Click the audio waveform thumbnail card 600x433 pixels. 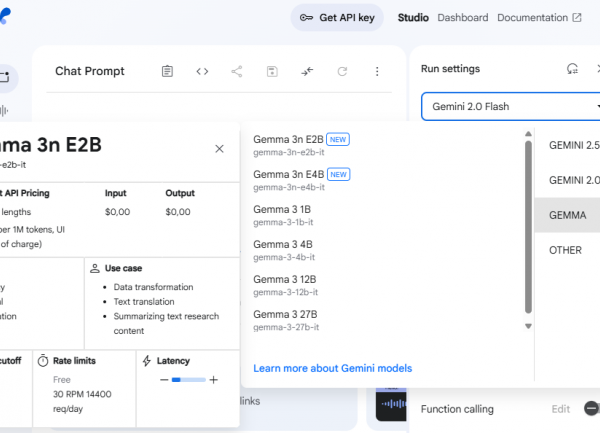click(391, 404)
